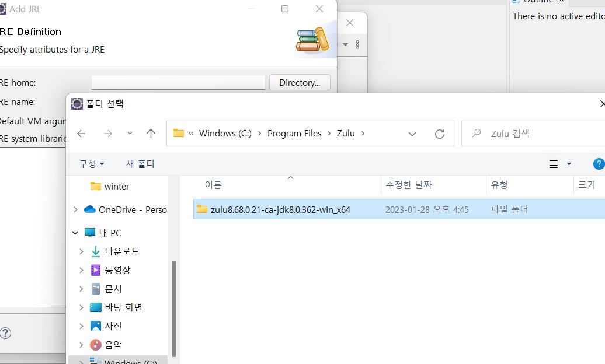Click the 파일 폴더 type cell
The height and width of the screenshot is (364, 605).
[x=509, y=210]
